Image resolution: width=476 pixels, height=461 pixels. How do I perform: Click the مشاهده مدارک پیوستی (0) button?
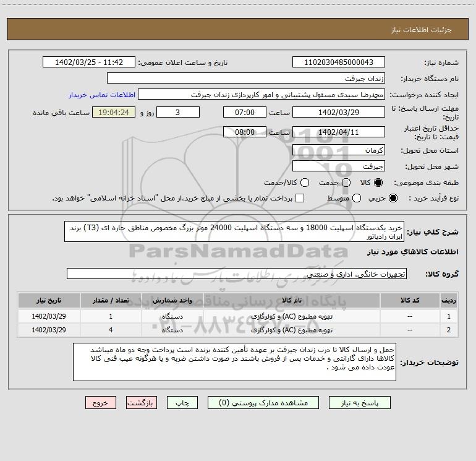pyautogui.click(x=263, y=403)
